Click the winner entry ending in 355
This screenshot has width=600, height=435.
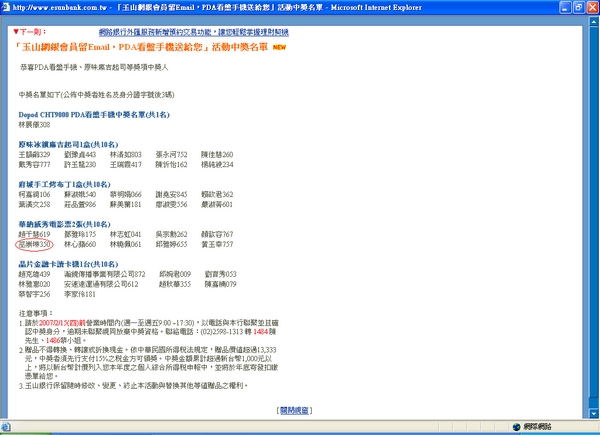pos(175,284)
